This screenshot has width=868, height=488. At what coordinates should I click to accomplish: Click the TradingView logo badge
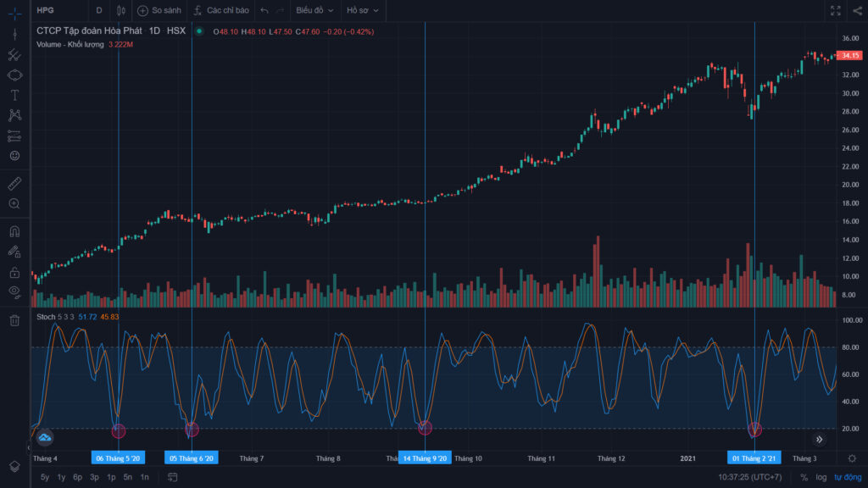coord(45,438)
